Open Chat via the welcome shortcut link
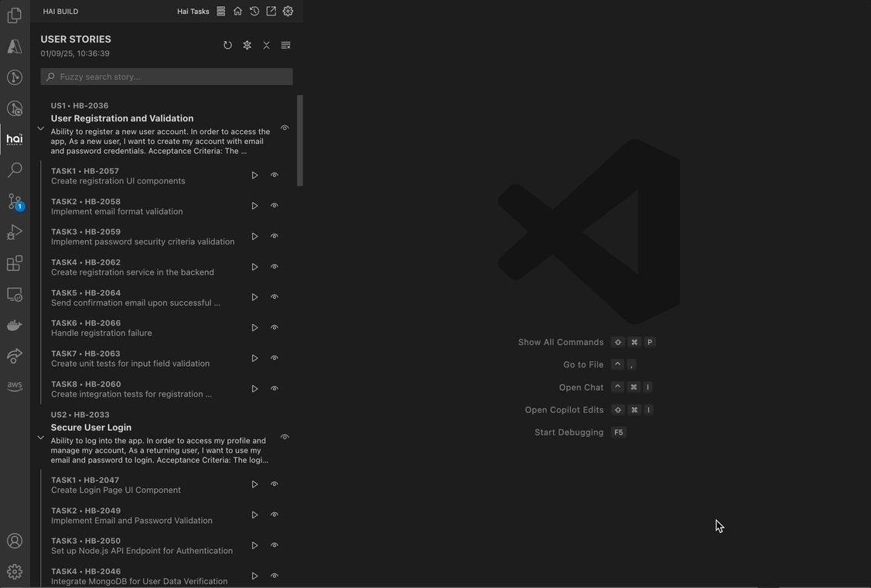 [581, 387]
